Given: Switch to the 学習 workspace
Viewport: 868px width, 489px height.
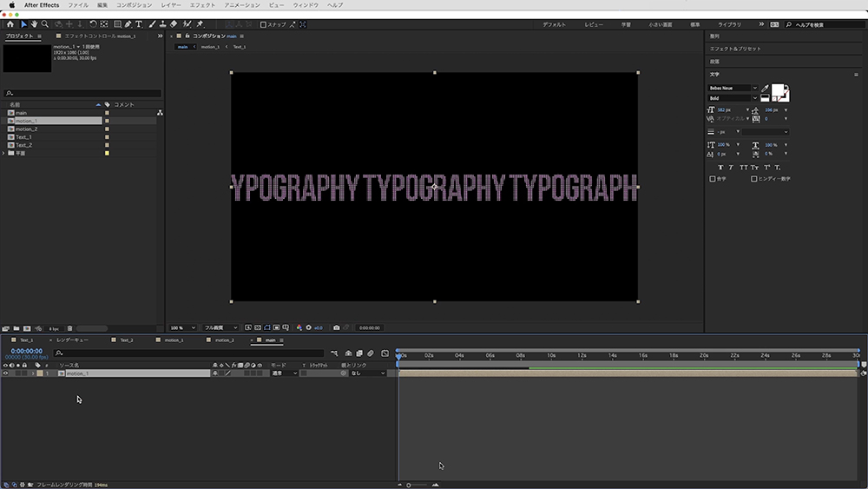Looking at the screenshot, I should point(626,24).
